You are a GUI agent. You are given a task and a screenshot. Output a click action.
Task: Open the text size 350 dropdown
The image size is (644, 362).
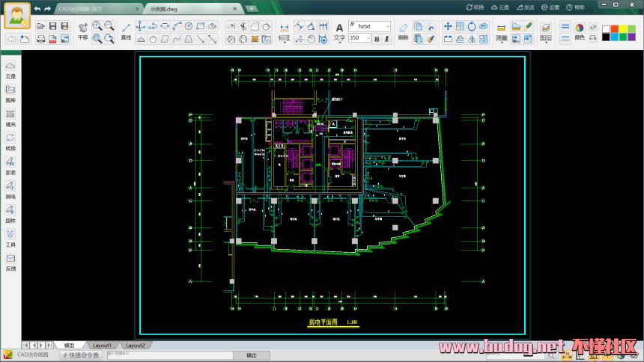[368, 38]
